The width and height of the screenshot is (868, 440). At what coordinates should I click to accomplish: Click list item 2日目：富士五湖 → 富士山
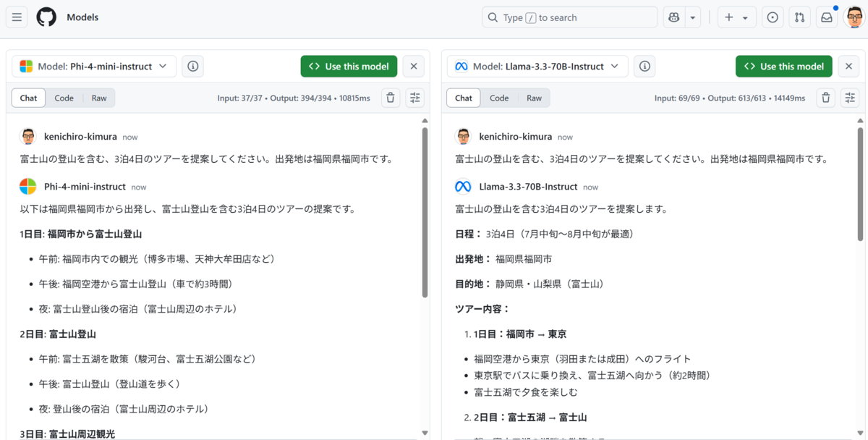(530, 418)
